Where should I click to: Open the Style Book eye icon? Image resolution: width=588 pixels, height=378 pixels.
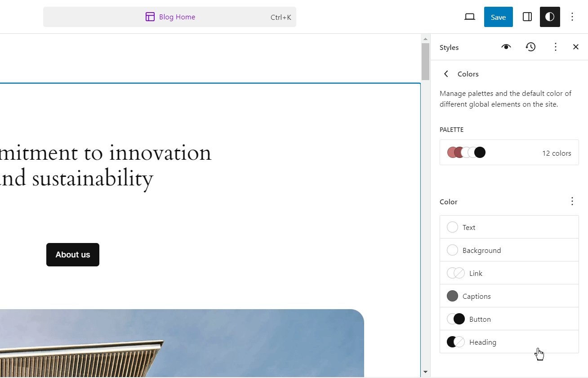pos(506,47)
